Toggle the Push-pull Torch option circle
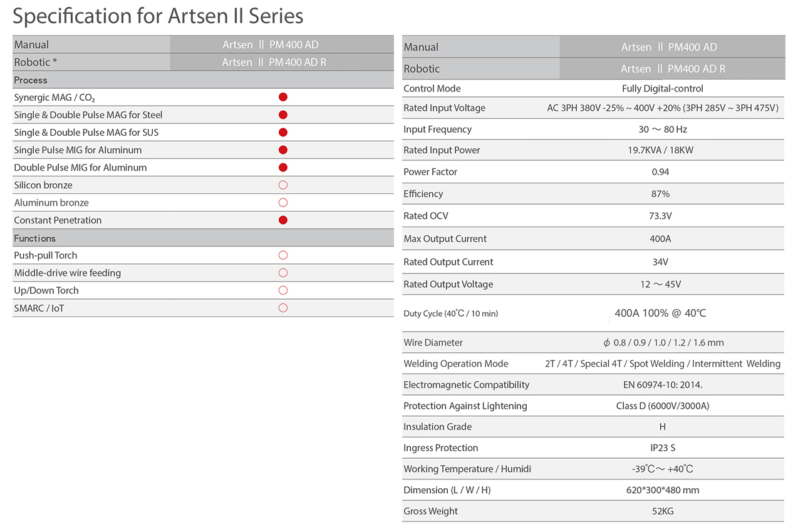This screenshot has width=798, height=532. [282, 255]
